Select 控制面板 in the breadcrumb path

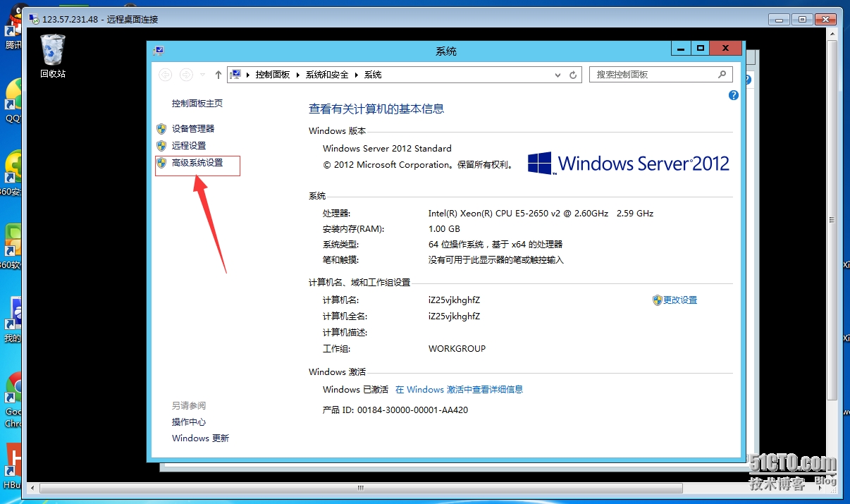click(273, 75)
